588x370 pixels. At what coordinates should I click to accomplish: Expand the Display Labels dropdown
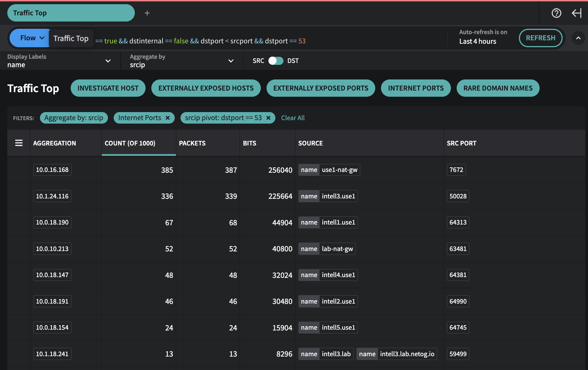pyautogui.click(x=108, y=61)
